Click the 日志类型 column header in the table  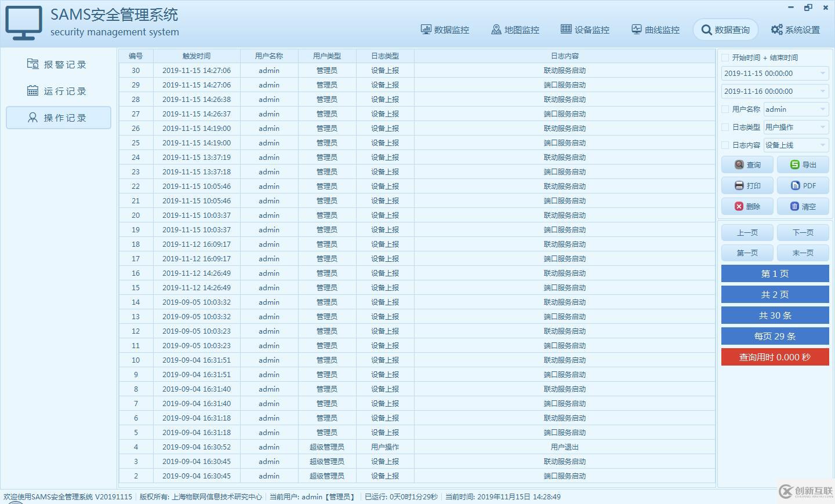385,56
